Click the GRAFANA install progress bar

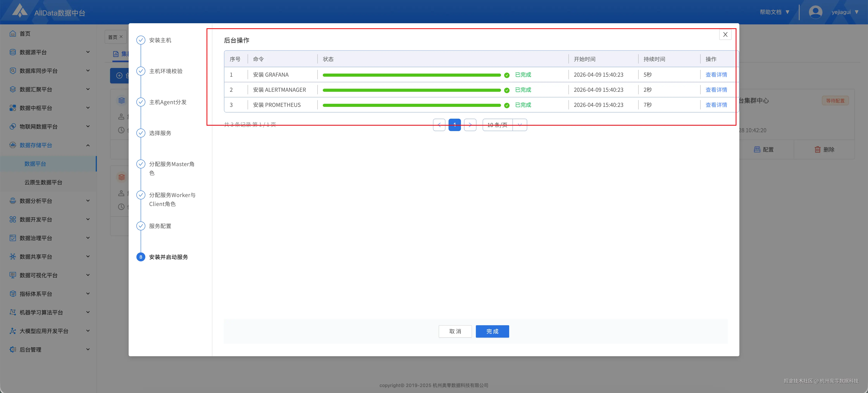tap(411, 75)
